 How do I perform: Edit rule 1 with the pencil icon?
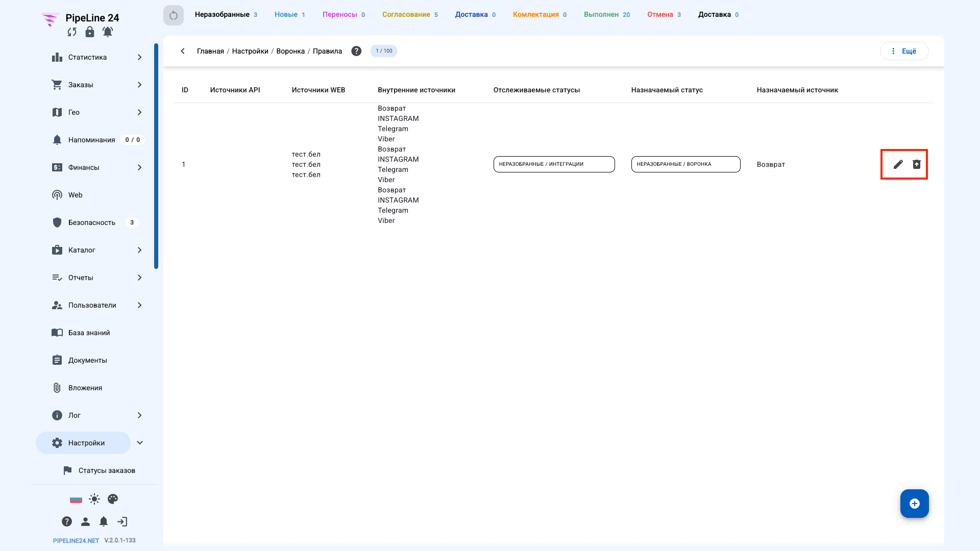898,164
